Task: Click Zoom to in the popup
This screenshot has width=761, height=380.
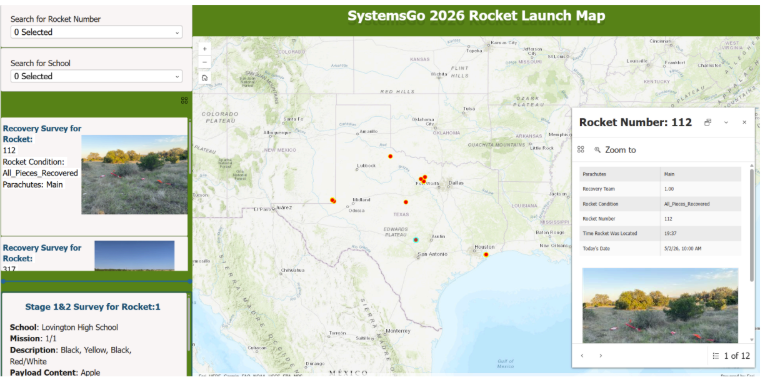Action: [x=615, y=150]
